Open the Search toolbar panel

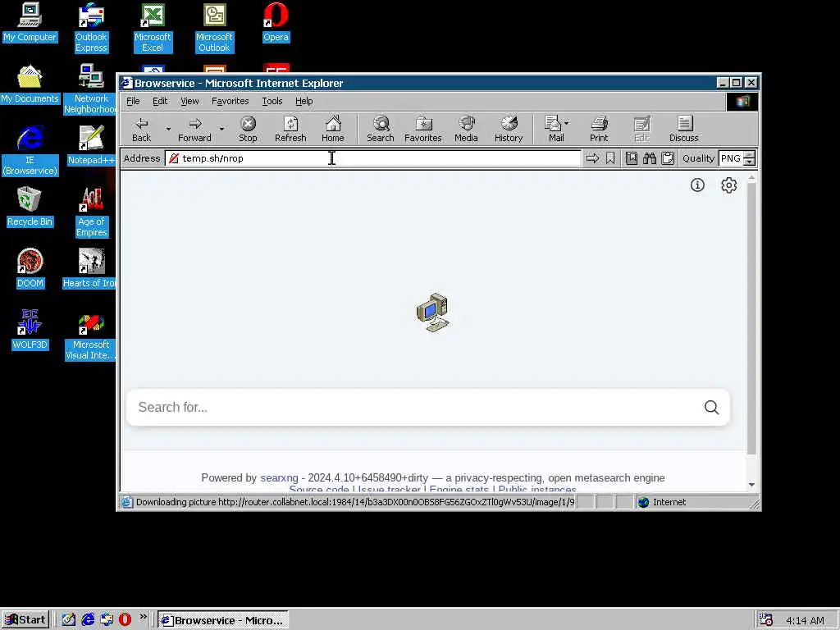coord(381,129)
